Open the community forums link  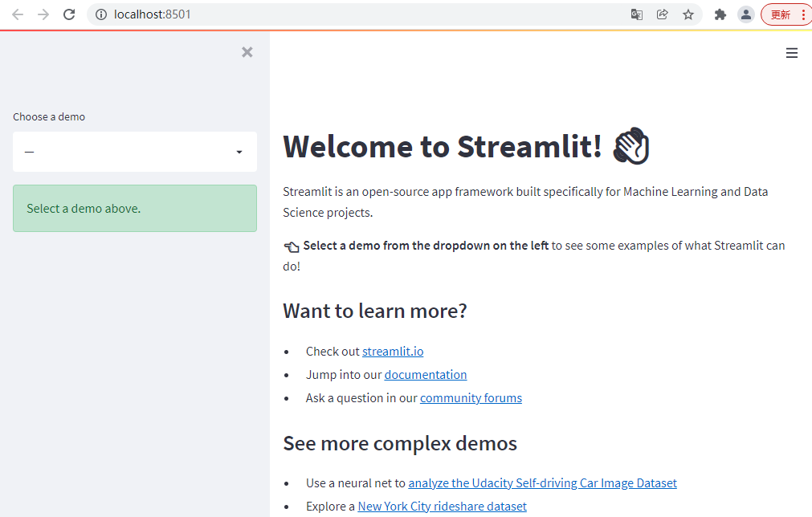click(x=471, y=398)
